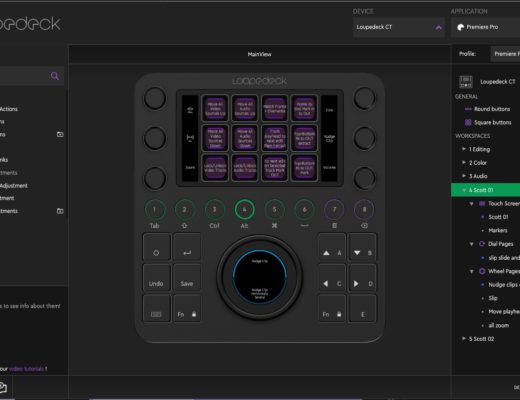Select the all zoom wheel page
The width and height of the screenshot is (520, 400).
pyautogui.click(x=499, y=325)
